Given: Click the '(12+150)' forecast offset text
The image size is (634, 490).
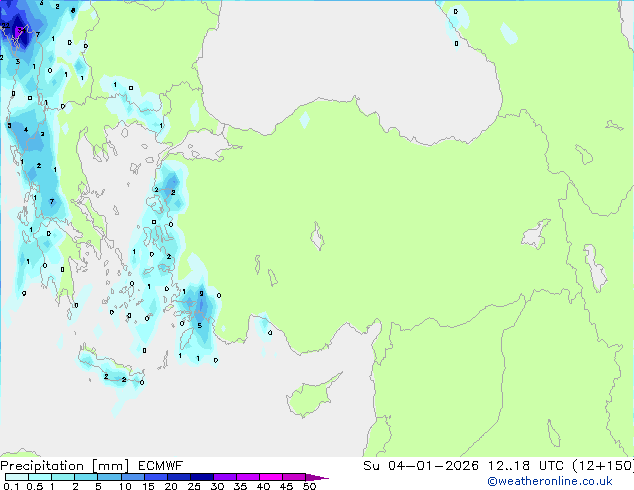Looking at the screenshot, I should pos(603,466).
